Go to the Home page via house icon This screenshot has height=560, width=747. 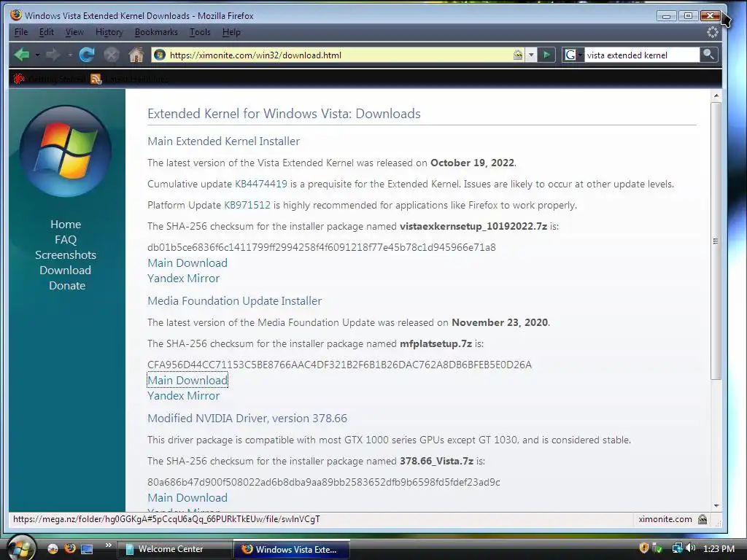[136, 55]
